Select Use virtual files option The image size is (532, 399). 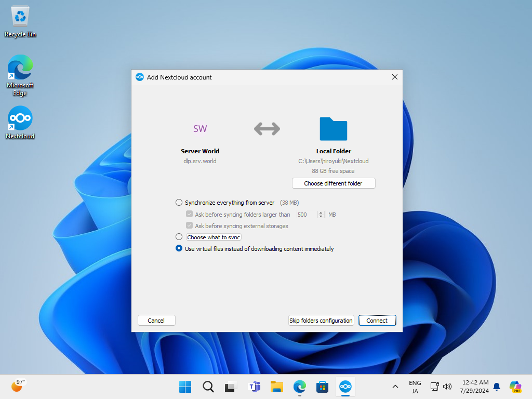(179, 248)
